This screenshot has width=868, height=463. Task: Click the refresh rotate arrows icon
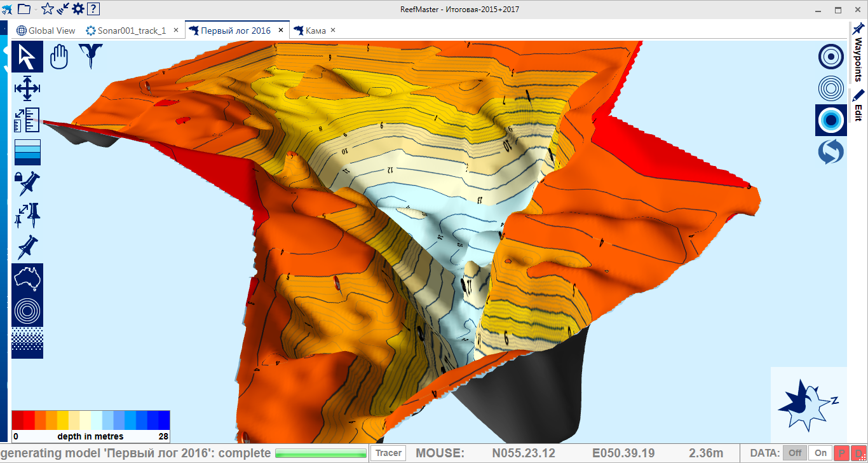tap(831, 152)
